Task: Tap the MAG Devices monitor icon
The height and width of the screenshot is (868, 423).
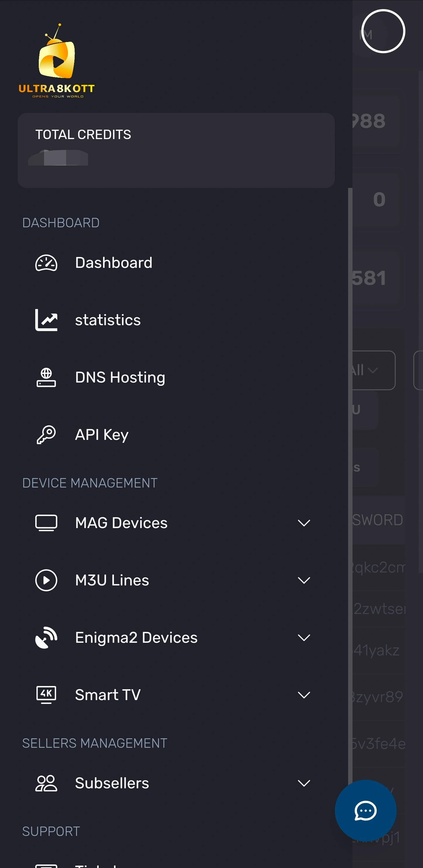Action: (x=46, y=523)
